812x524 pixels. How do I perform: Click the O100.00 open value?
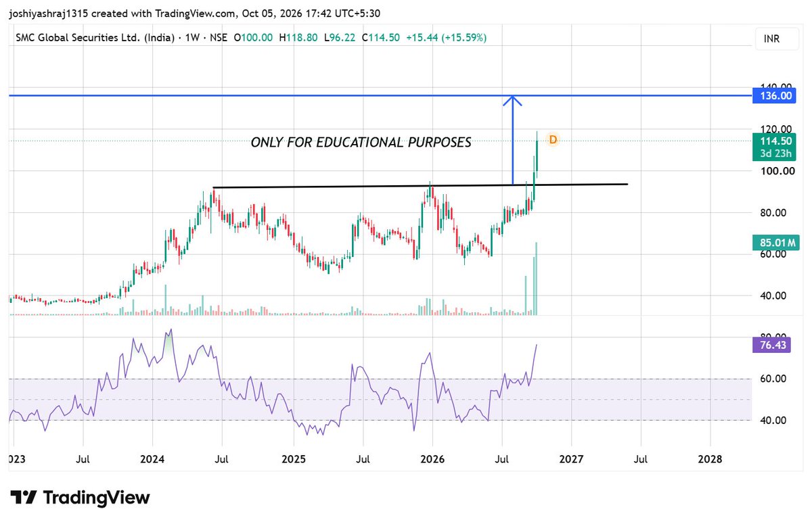[x=252, y=38]
